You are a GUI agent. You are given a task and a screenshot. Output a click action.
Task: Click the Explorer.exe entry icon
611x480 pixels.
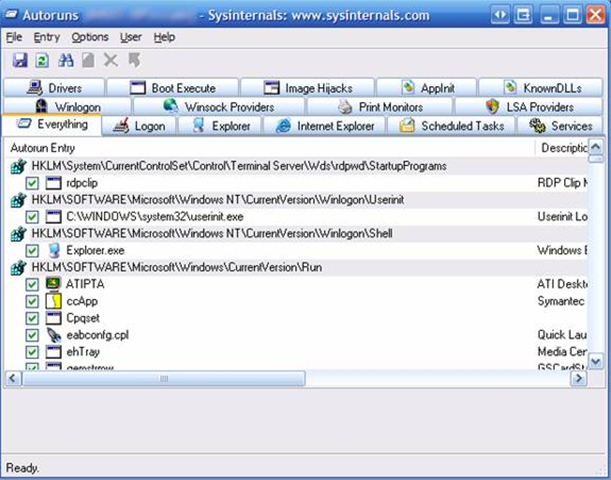tap(54, 250)
